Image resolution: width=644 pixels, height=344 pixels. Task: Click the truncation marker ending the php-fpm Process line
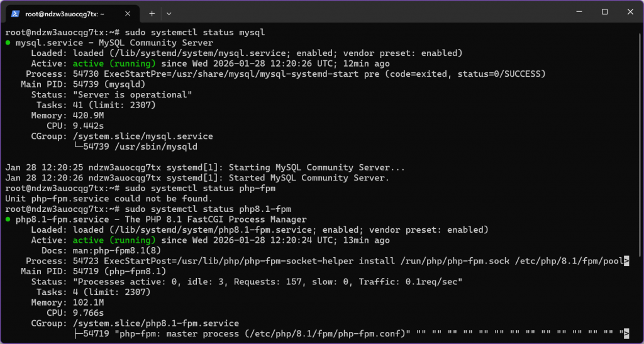click(x=626, y=261)
